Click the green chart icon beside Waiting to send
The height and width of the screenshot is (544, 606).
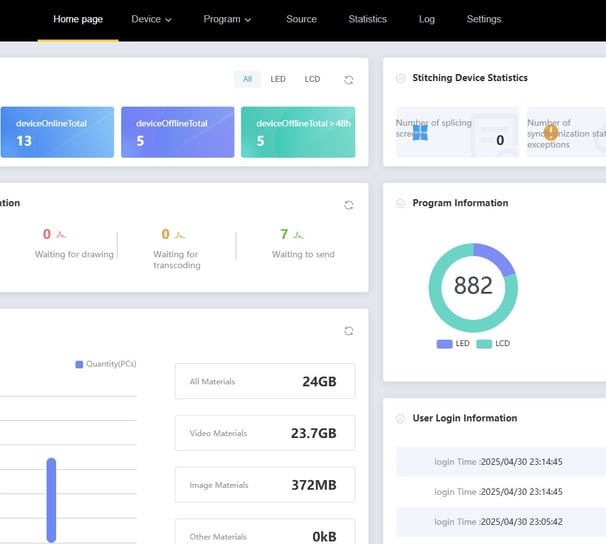[x=298, y=235]
